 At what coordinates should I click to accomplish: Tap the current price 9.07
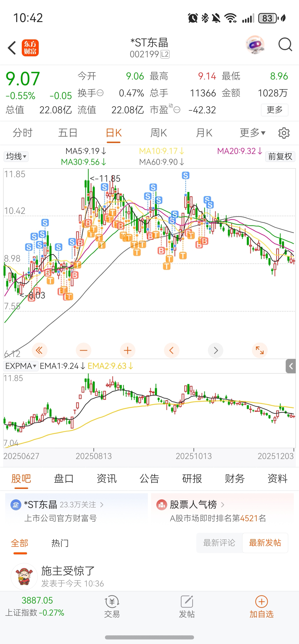[23, 79]
